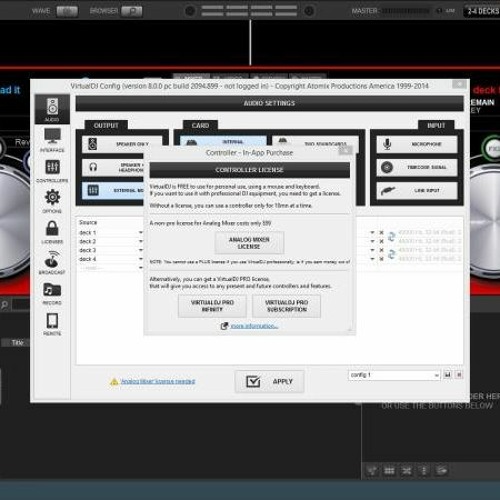Toggle the WAVE view button in top bar

(67, 11)
